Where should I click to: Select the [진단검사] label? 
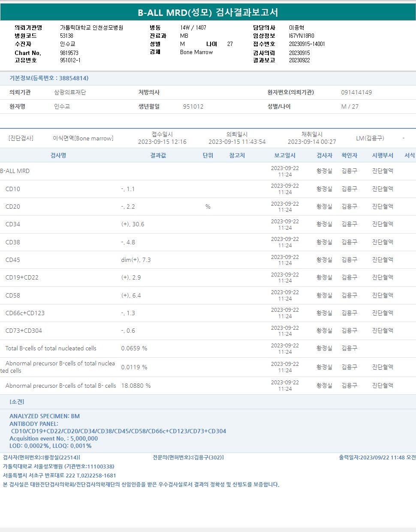point(21,138)
